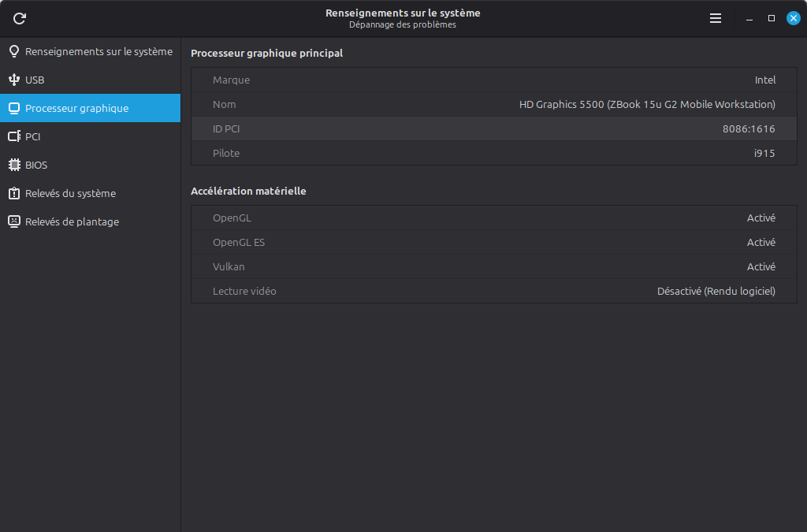807x532 pixels.
Task: Click the BIOS chip icon in the sidebar
Action: coord(13,165)
